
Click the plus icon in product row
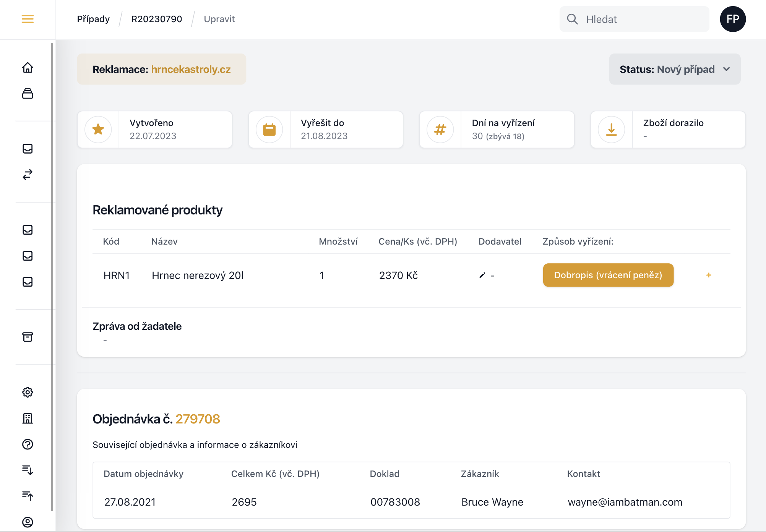click(708, 275)
